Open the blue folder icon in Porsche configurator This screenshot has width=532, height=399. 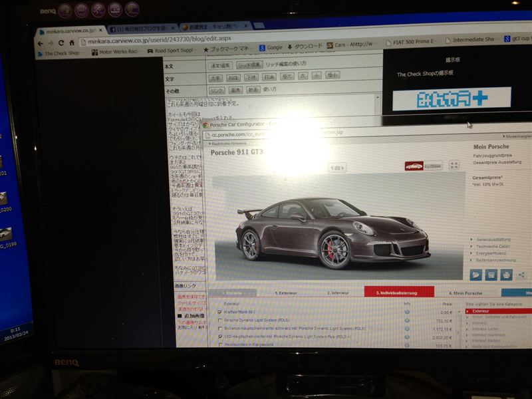tap(475, 275)
